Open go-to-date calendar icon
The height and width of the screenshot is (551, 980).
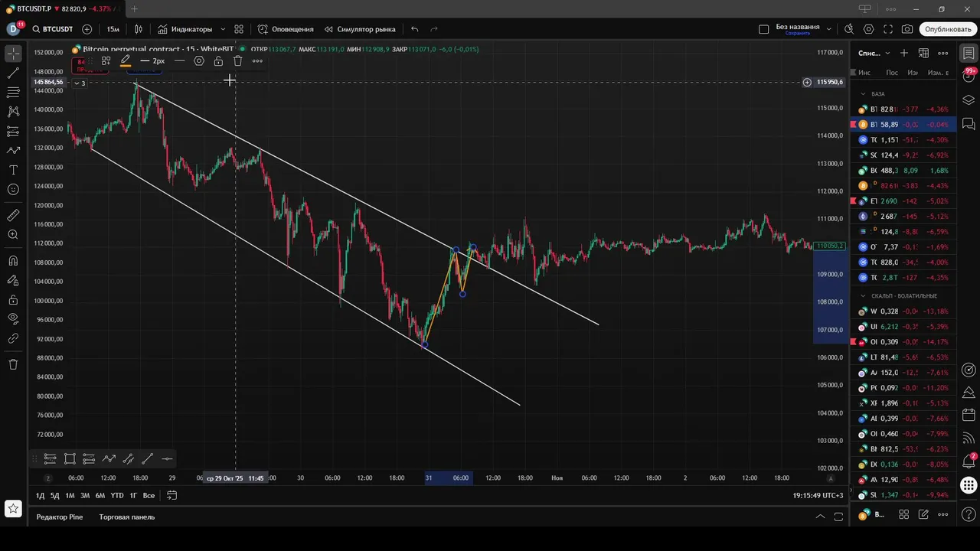click(172, 495)
